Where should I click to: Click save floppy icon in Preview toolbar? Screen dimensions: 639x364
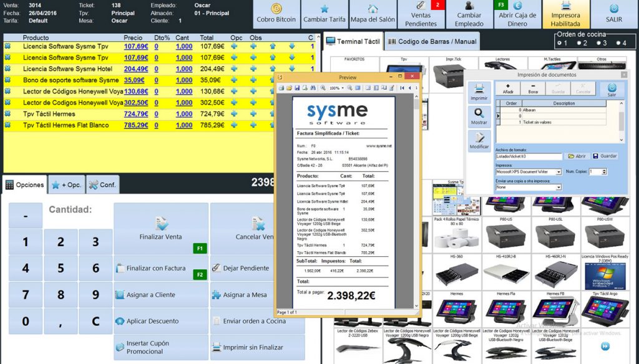[x=297, y=88]
